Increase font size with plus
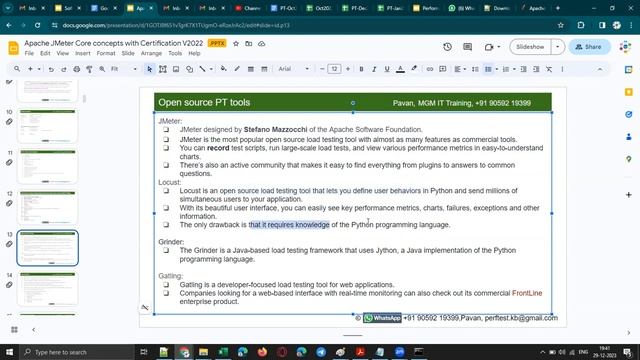The height and width of the screenshot is (360, 640). [348, 69]
